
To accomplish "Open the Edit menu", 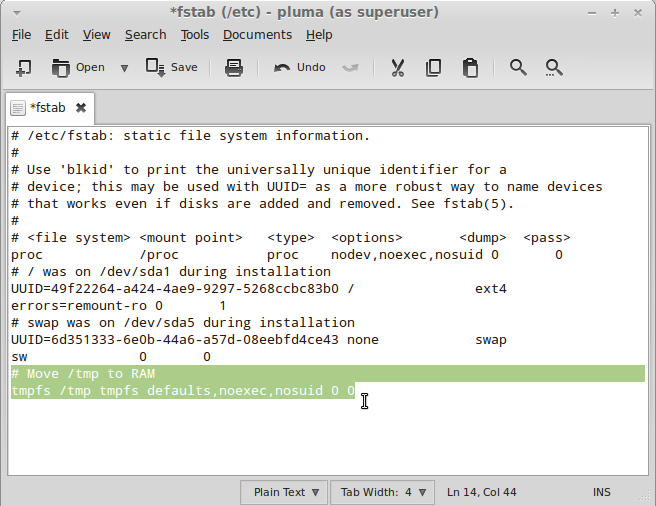I will click(x=56, y=35).
